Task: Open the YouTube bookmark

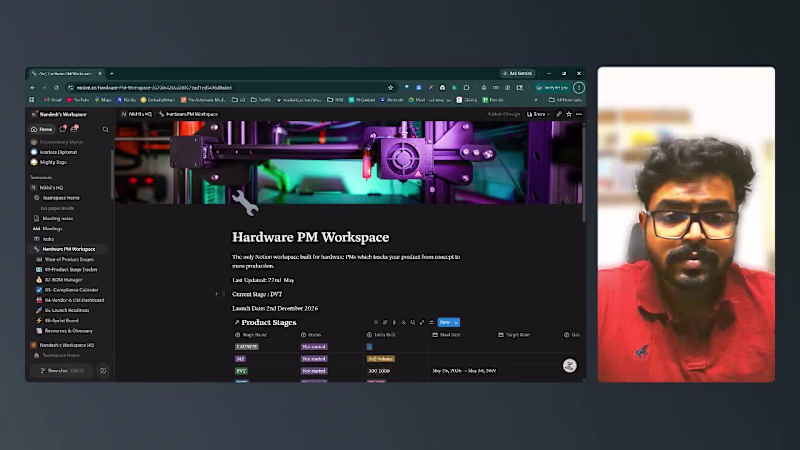Action: [x=78, y=100]
